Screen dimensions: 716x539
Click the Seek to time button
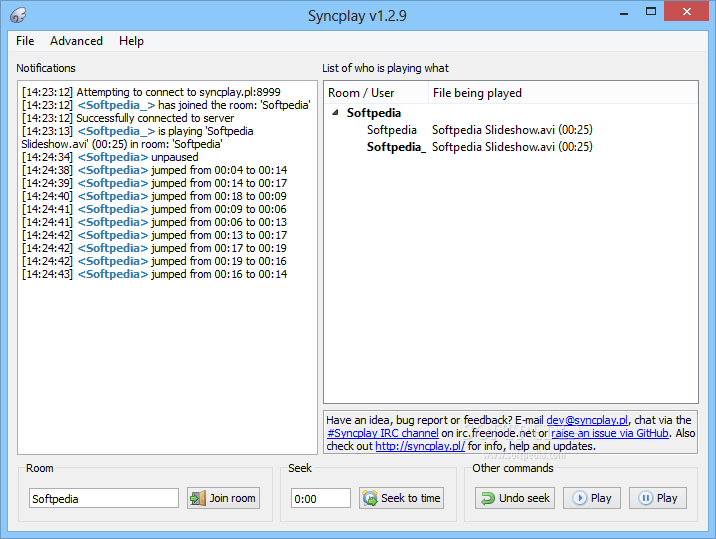click(x=401, y=498)
